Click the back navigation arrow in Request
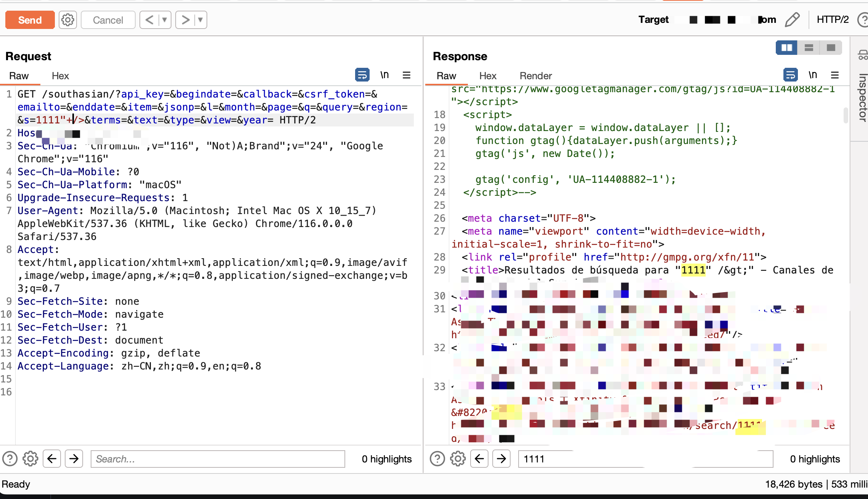This screenshot has height=499, width=868. pyautogui.click(x=53, y=459)
